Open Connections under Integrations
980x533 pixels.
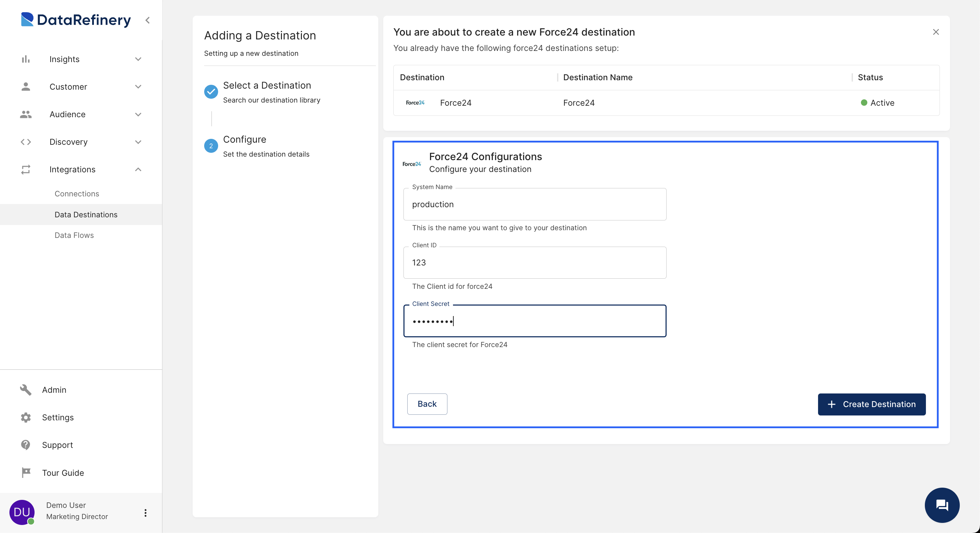pyautogui.click(x=77, y=194)
